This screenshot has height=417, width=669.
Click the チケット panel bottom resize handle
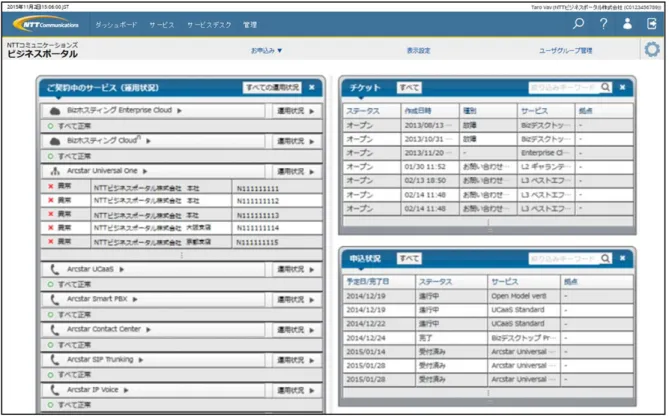(x=489, y=230)
